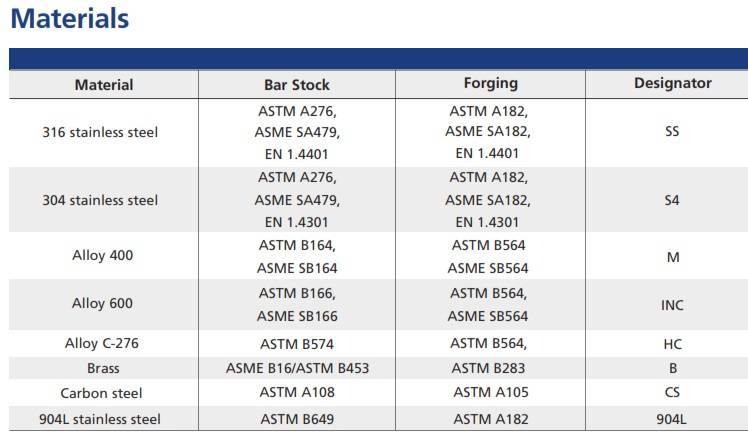
Task: Select the ASTM B283 forging cell
Action: click(490, 368)
